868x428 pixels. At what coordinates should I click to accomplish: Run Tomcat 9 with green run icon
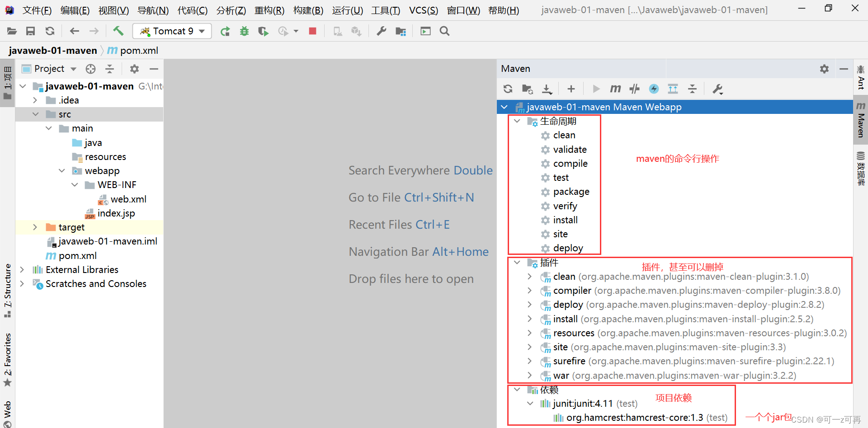point(225,31)
